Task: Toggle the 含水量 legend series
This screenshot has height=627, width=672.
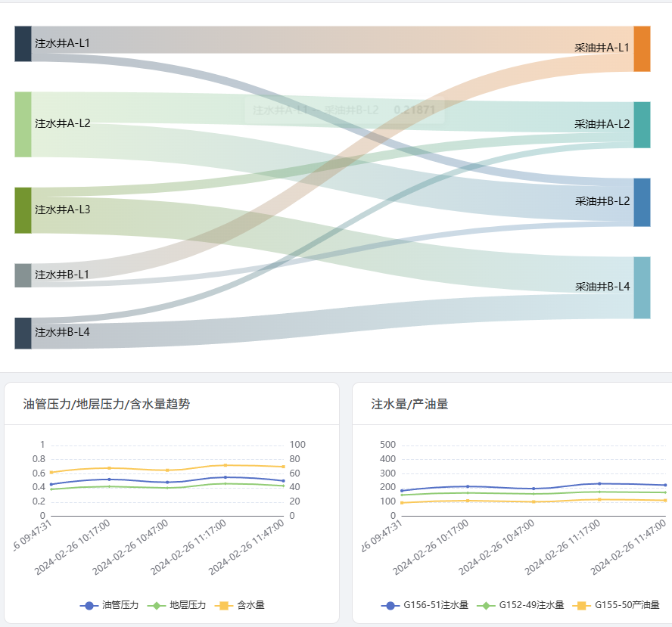Action: click(240, 605)
